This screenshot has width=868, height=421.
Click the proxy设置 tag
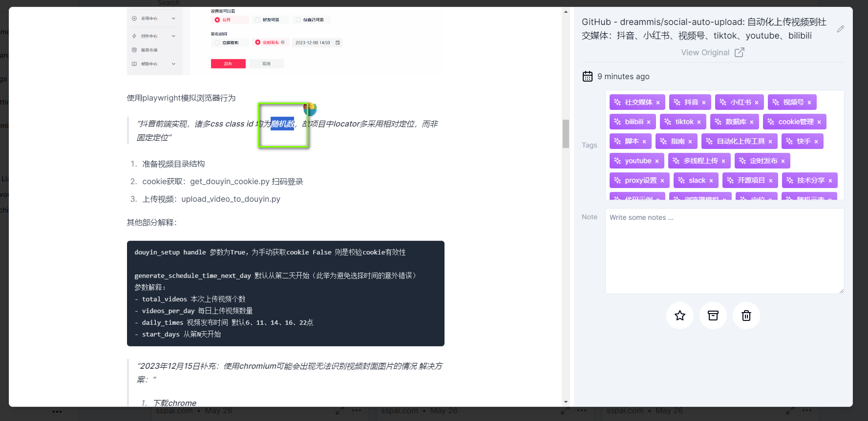pos(640,180)
